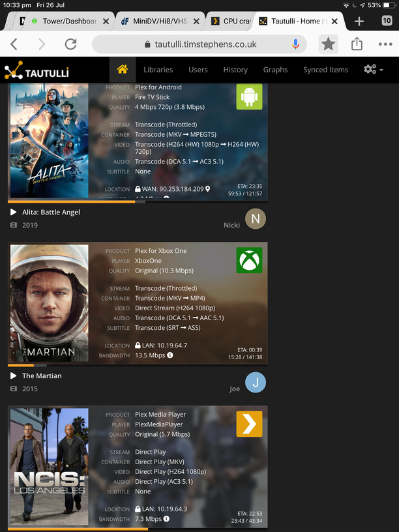399x532 pixels.
Task: Reload the page with the refresh icon
Action: (x=70, y=44)
